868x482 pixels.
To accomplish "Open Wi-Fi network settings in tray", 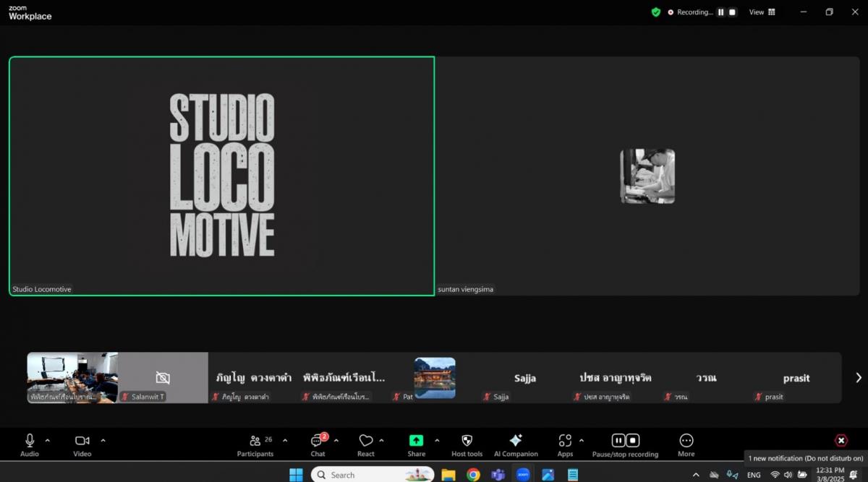I will tap(775, 475).
